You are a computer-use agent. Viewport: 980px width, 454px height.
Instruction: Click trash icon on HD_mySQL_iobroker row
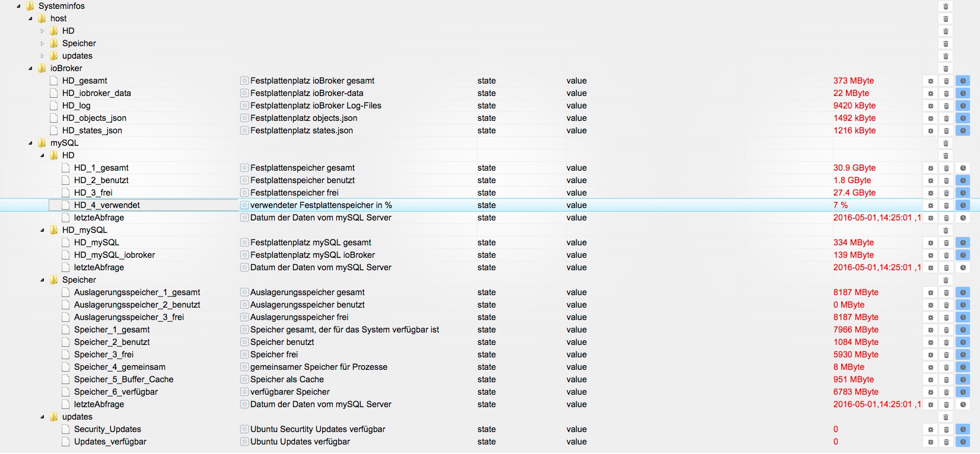(x=947, y=255)
